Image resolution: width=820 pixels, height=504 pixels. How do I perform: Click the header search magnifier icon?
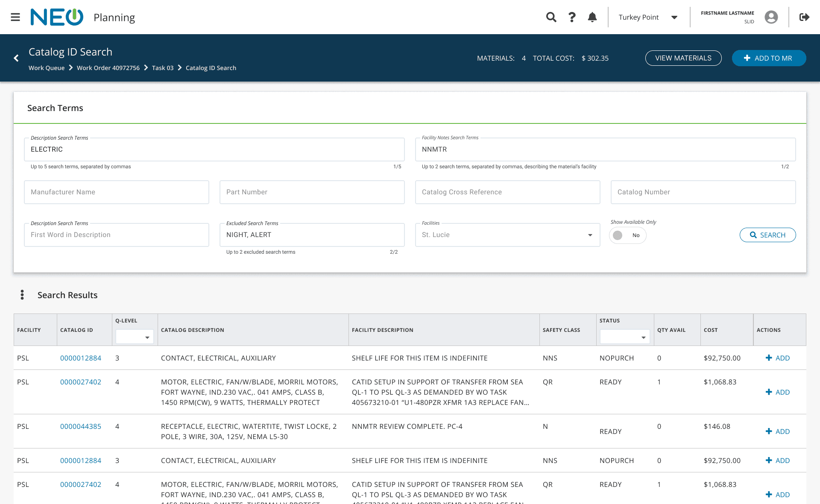(x=551, y=17)
